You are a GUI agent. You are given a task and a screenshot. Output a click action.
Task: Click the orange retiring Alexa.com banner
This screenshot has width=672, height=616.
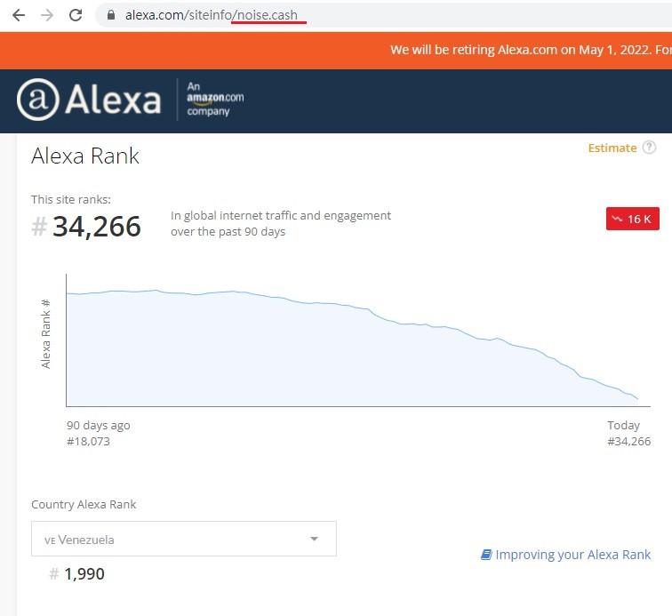[336, 51]
